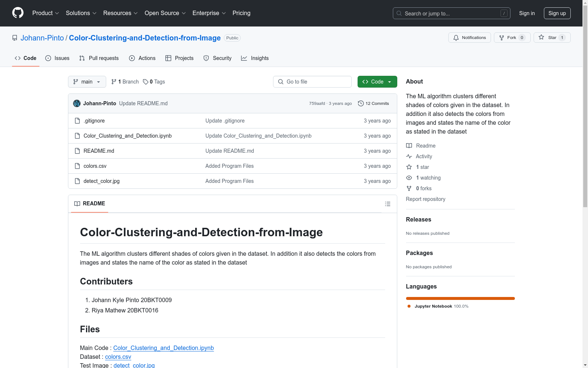The image size is (588, 368).
Task: Click the orange Jupyter Notebook language bar
Action: (460, 298)
